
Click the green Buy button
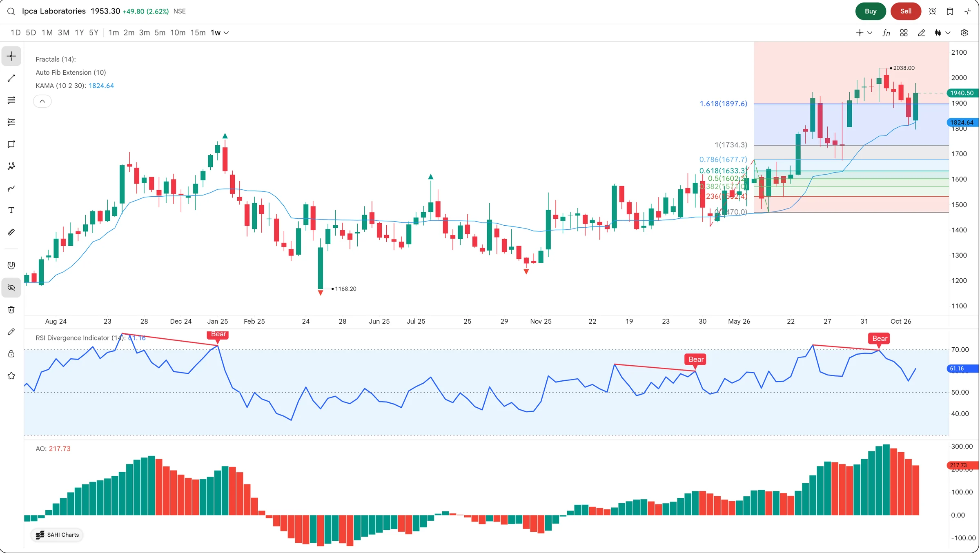871,11
